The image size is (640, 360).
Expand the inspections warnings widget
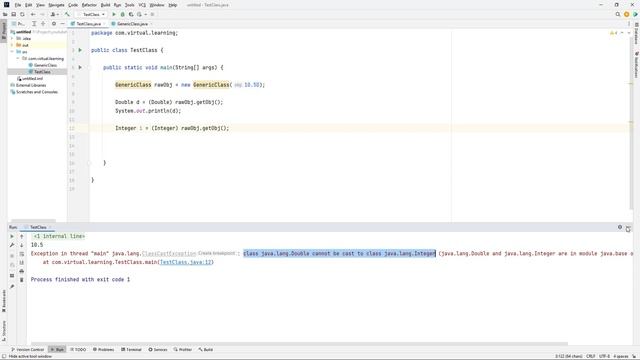tap(613, 33)
